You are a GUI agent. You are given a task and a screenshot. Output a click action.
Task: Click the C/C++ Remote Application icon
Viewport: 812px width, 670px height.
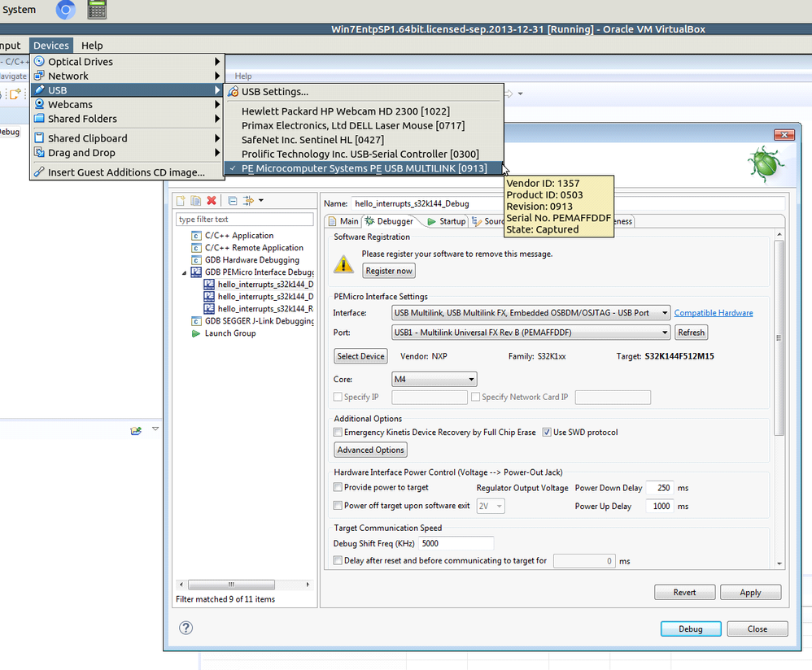[196, 247]
